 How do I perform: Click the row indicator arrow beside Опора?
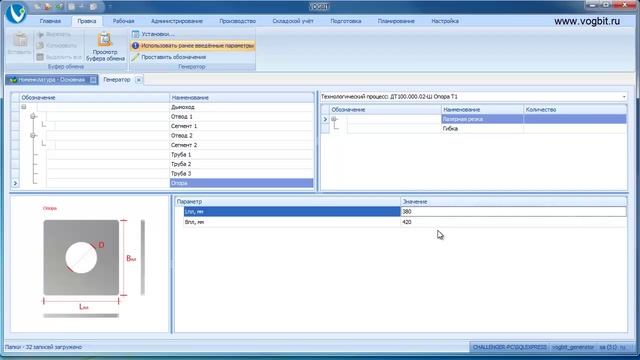16,183
